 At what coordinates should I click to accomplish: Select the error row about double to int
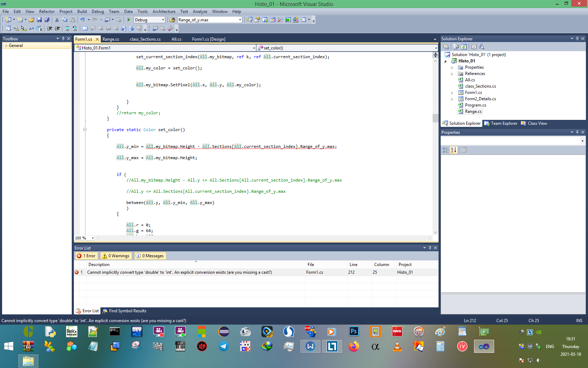pos(256,272)
